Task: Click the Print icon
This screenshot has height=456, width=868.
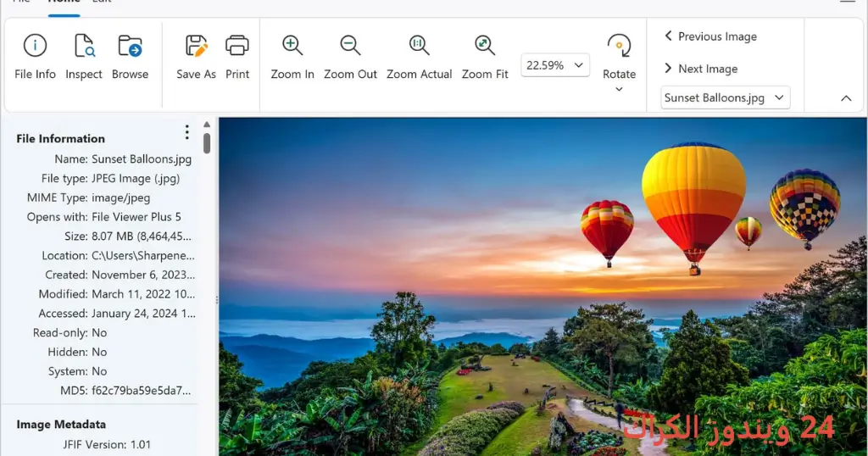Action: tap(237, 46)
